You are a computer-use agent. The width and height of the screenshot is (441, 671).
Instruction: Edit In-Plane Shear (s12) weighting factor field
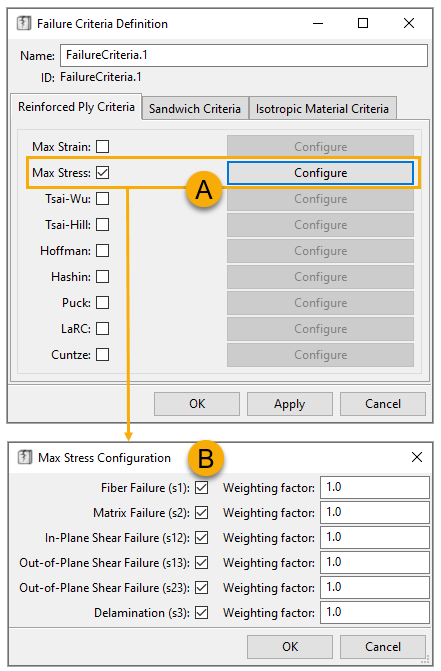click(x=375, y=537)
